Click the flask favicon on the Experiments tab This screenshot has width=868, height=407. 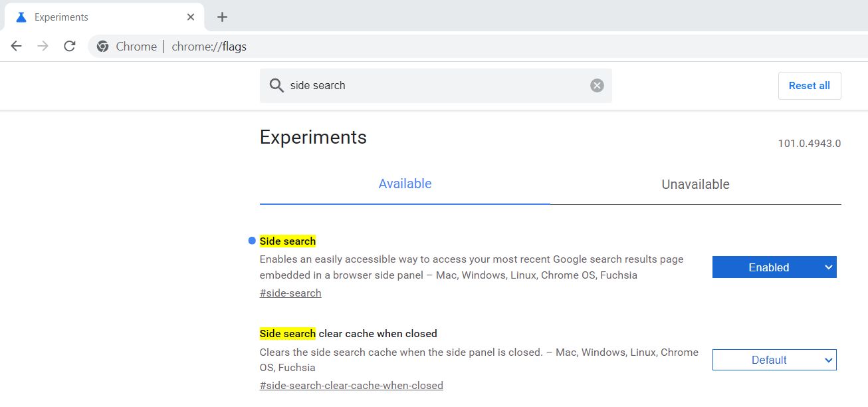(x=21, y=16)
